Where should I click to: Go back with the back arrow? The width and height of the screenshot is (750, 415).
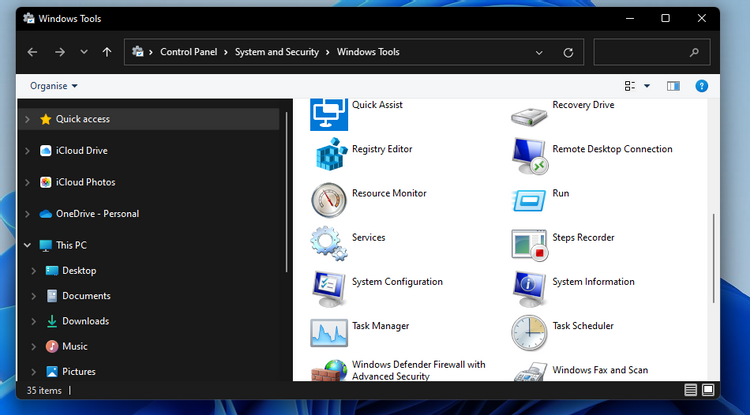[32, 52]
